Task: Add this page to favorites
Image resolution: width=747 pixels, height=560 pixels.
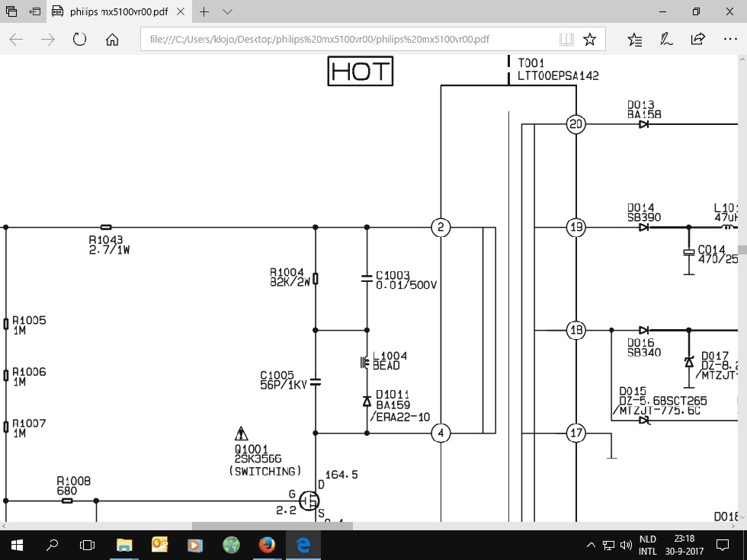Action: pyautogui.click(x=590, y=39)
